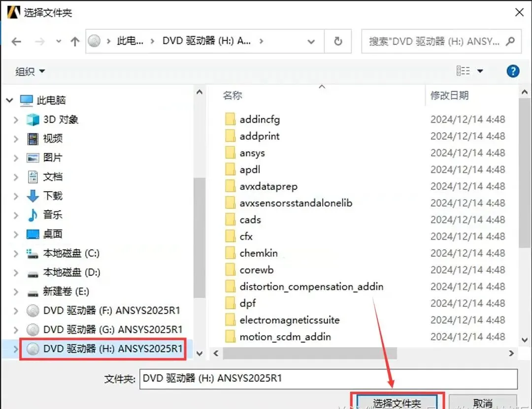Expand the 本地磁盘 (C:) node
532x409 pixels.
[x=16, y=253]
